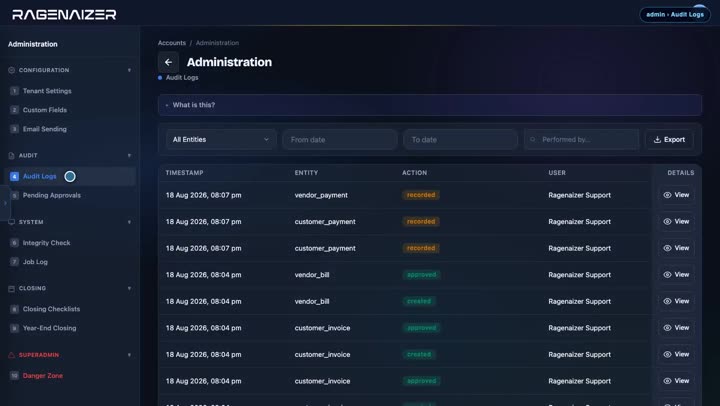This screenshot has width=720, height=406.
Task: Click the number 6 badge for Integrity Check
Action: coord(14,243)
